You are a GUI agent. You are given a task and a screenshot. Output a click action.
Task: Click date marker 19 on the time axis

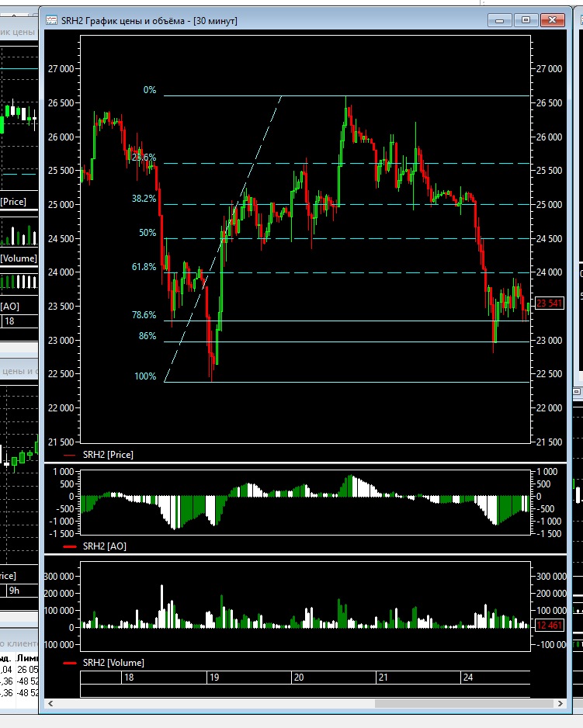coord(214,678)
